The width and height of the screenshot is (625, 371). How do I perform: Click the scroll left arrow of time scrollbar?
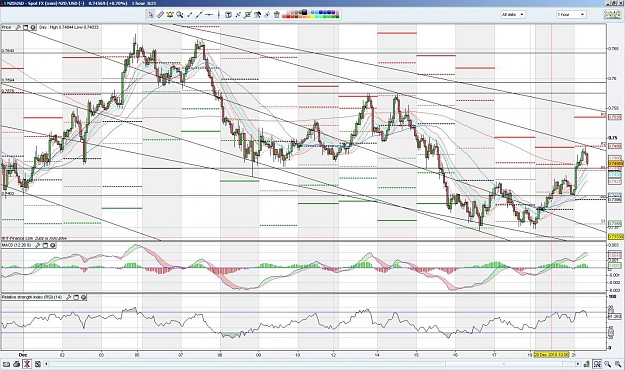47,364
